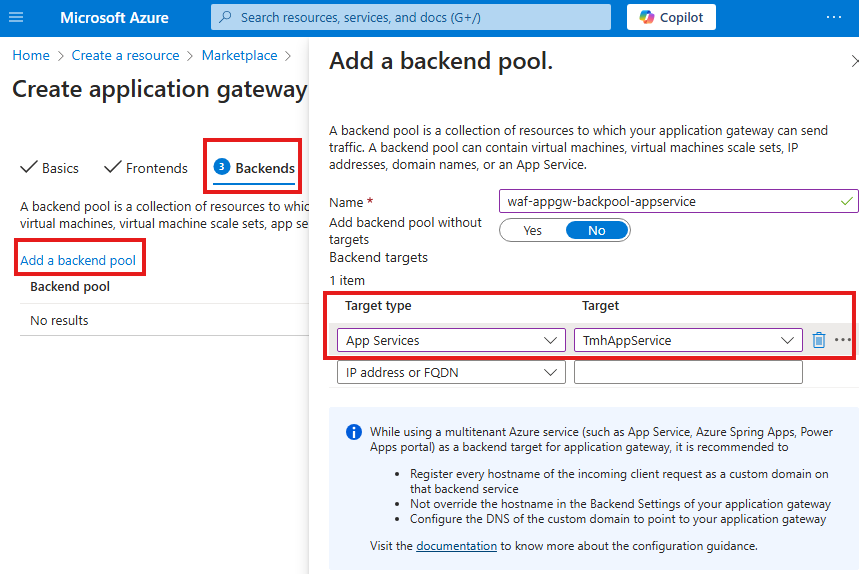Delete the TmhAppService target row
Image resolution: width=859 pixels, height=574 pixels.
(x=818, y=340)
